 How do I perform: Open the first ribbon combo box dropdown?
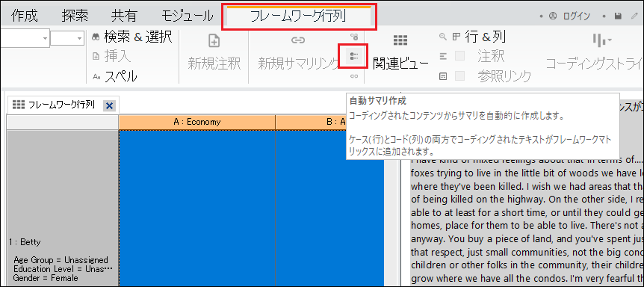coord(45,38)
